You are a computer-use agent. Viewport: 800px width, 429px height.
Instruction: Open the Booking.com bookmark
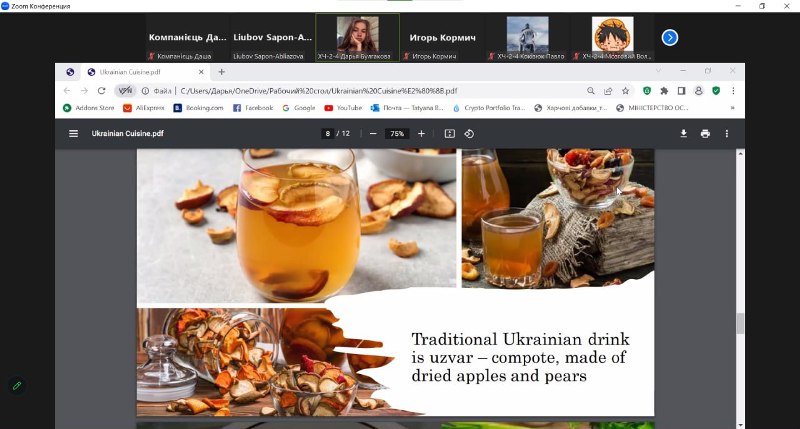198,107
